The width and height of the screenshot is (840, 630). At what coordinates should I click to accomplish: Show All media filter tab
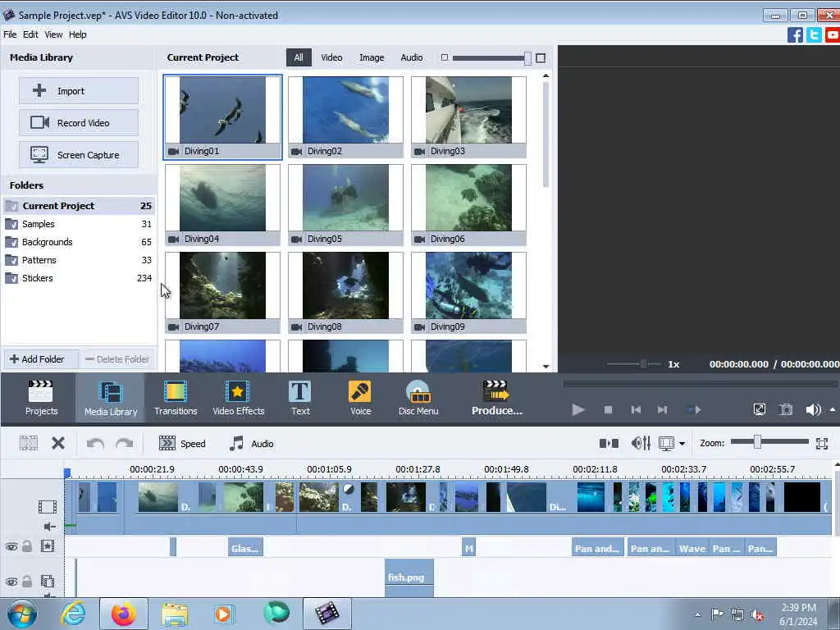(x=299, y=57)
